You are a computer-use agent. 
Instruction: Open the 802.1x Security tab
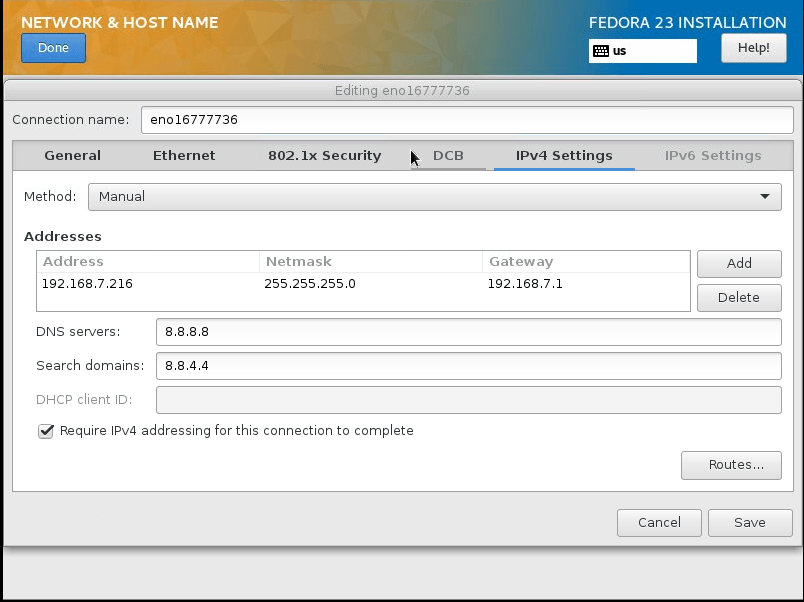325,155
